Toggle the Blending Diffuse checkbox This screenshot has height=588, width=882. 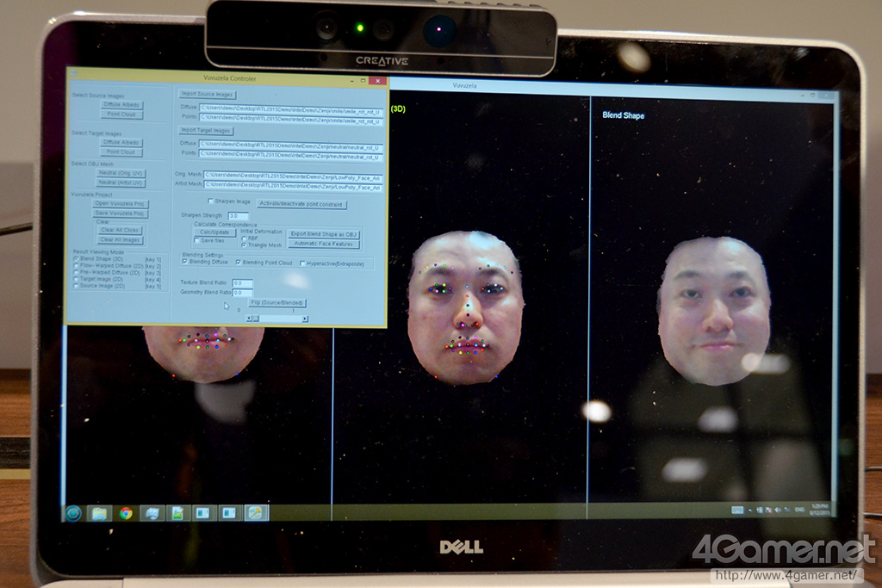(x=184, y=263)
